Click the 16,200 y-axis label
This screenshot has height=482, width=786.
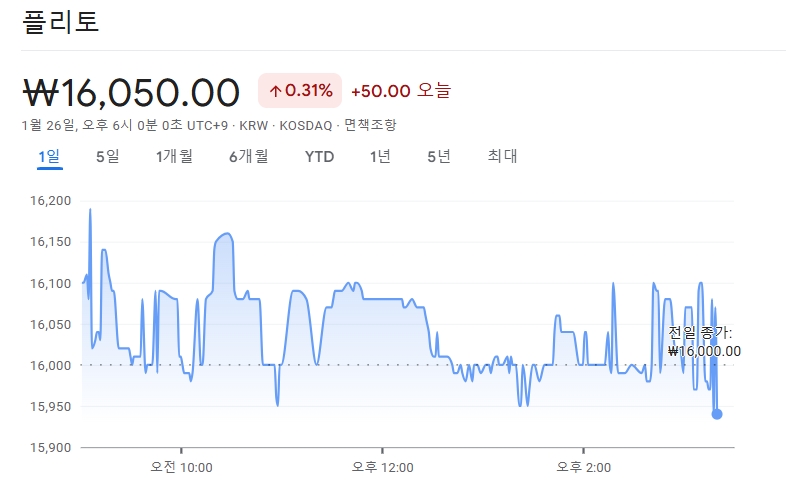tap(51, 201)
